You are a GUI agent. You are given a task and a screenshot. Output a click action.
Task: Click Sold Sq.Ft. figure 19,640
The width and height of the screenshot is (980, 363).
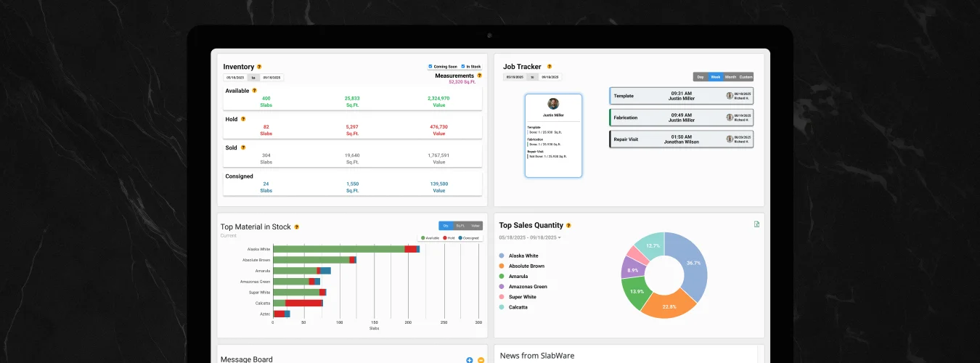coord(352,155)
